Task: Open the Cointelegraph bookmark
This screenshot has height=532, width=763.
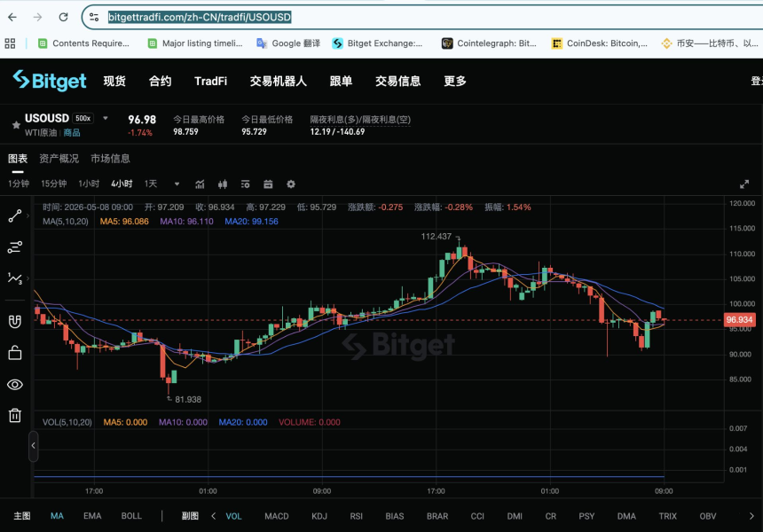Action: point(489,43)
